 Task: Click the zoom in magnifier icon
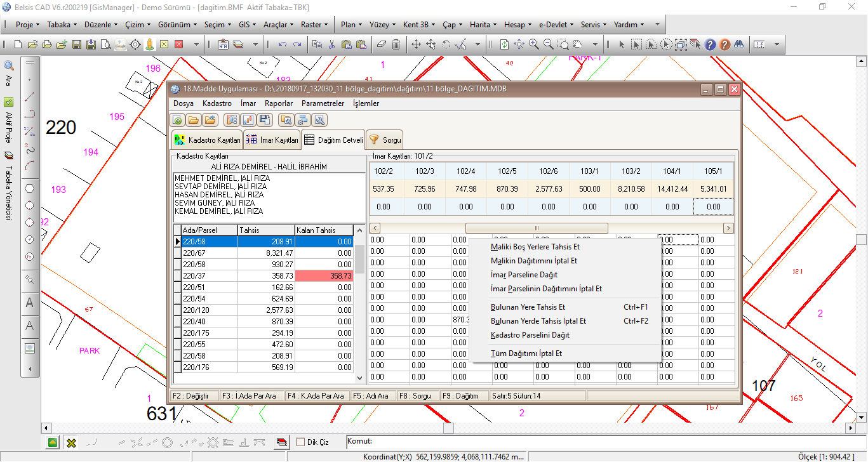point(533,44)
